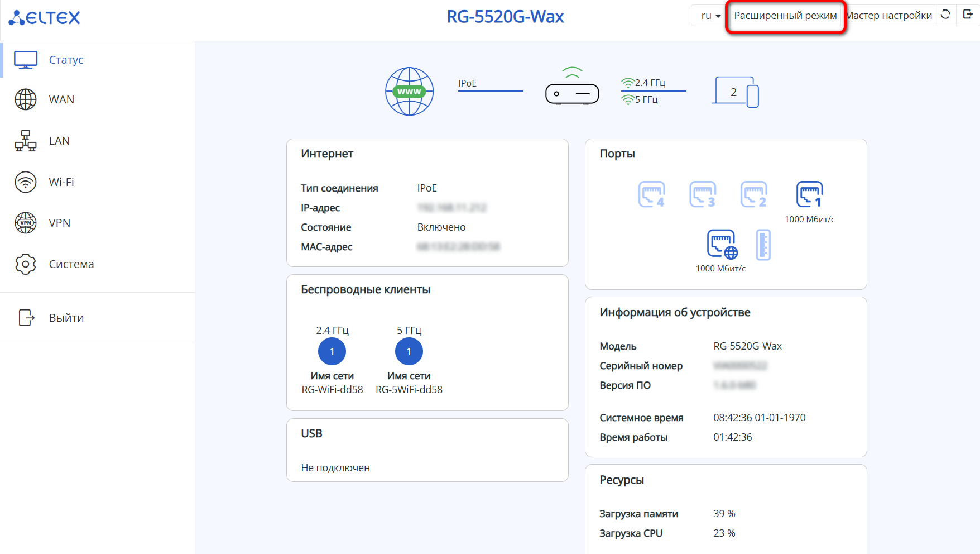This screenshot has width=980, height=554.
Task: Click the VPN globe icon
Action: (x=26, y=223)
